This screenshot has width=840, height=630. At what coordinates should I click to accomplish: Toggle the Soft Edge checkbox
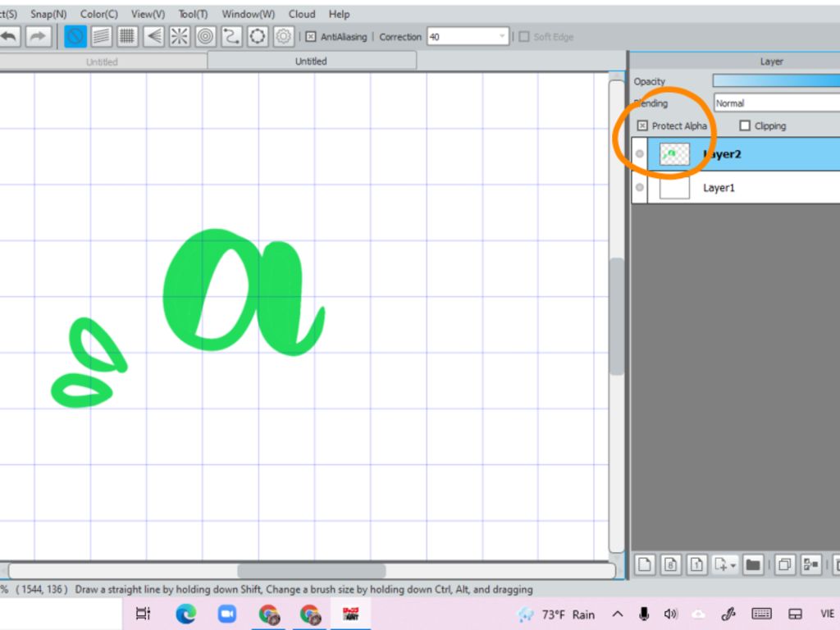click(524, 37)
